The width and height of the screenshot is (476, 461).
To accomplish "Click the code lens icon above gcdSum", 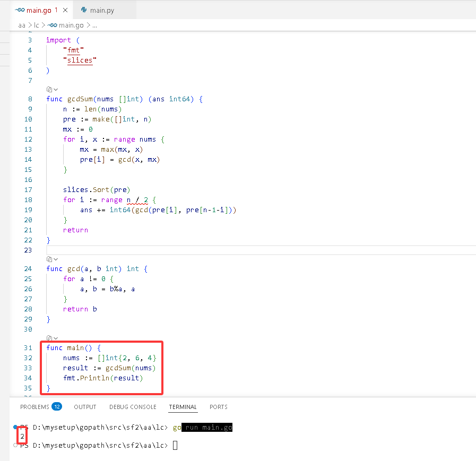I will click(x=49, y=89).
